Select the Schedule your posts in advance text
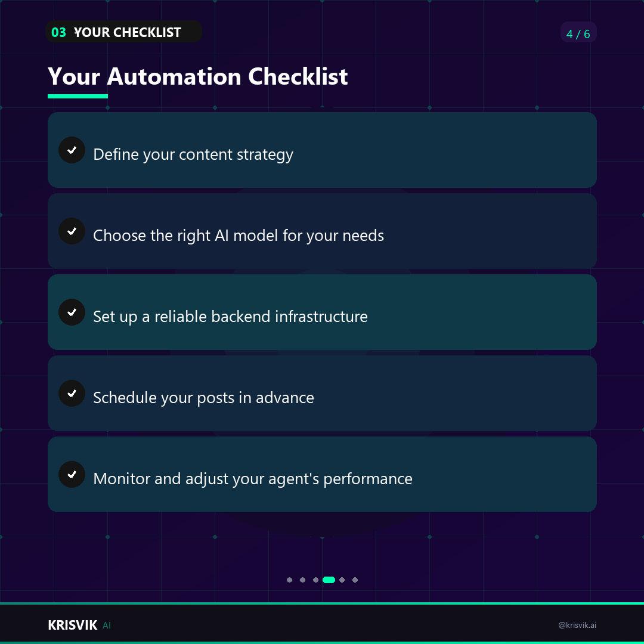The width and height of the screenshot is (644, 644). click(x=204, y=398)
